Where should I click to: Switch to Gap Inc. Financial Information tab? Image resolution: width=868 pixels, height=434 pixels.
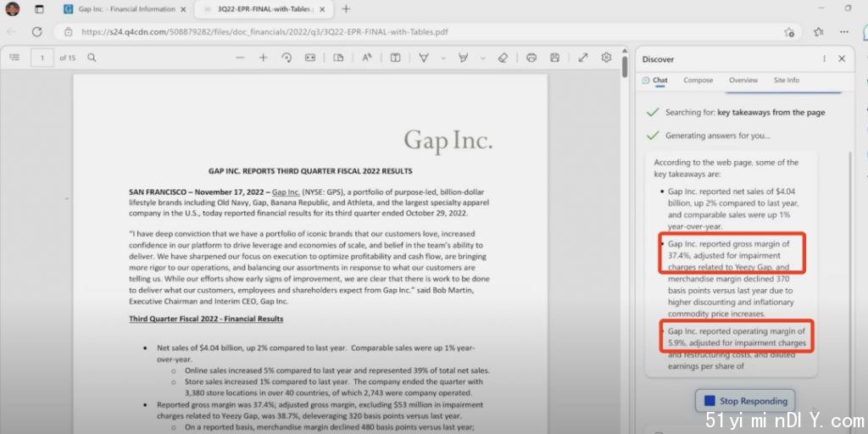[x=125, y=9]
